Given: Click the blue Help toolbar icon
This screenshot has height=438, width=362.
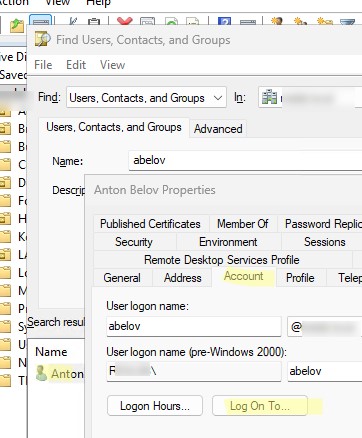Looking at the screenshot, I should point(224,22).
